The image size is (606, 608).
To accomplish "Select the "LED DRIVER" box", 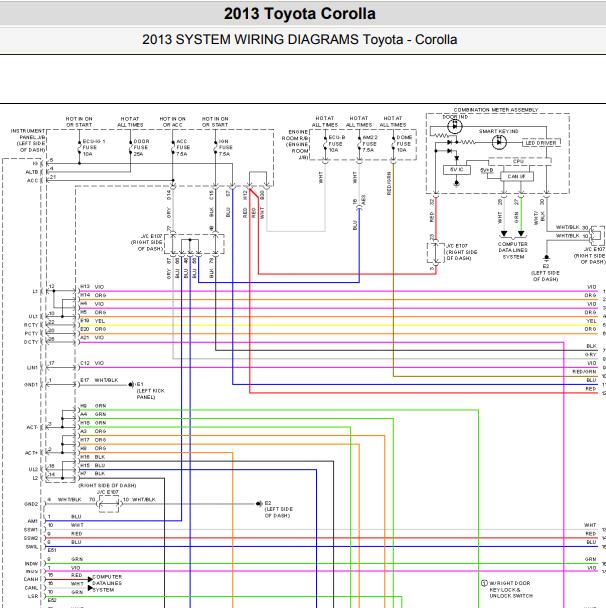I will click(x=540, y=143).
